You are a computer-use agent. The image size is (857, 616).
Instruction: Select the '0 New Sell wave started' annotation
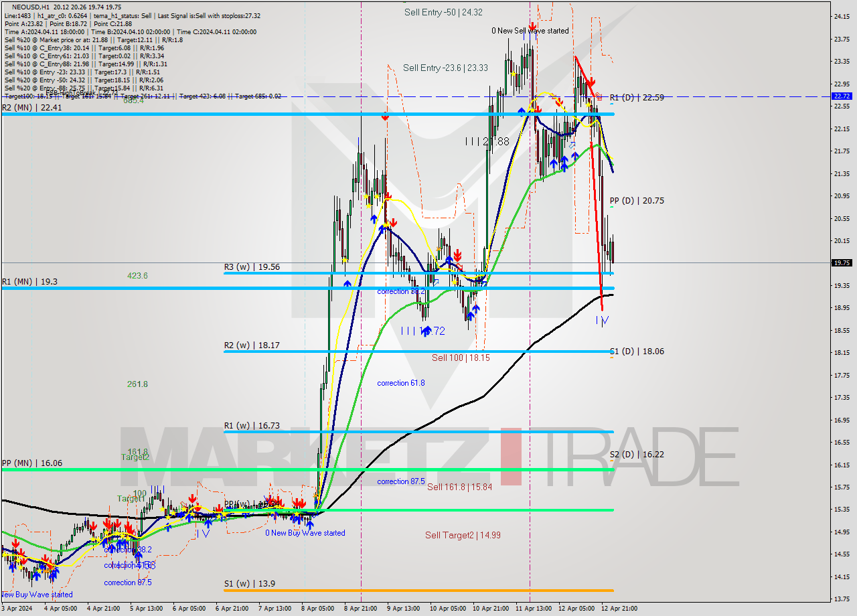[x=530, y=31]
